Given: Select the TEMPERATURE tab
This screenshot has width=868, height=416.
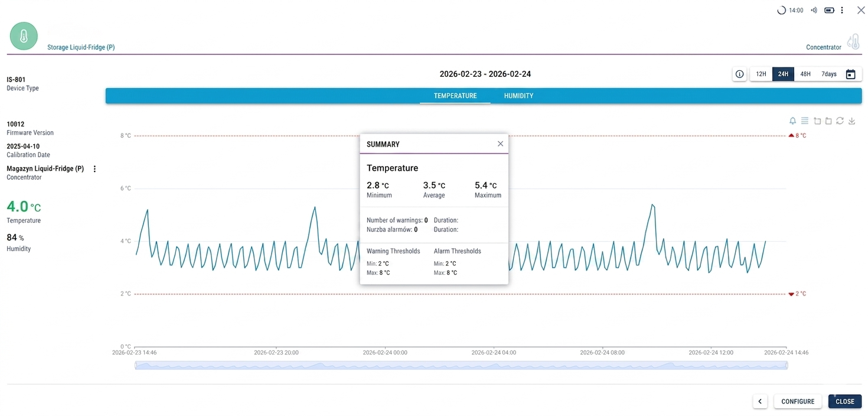Looking at the screenshot, I should pyautogui.click(x=455, y=96).
